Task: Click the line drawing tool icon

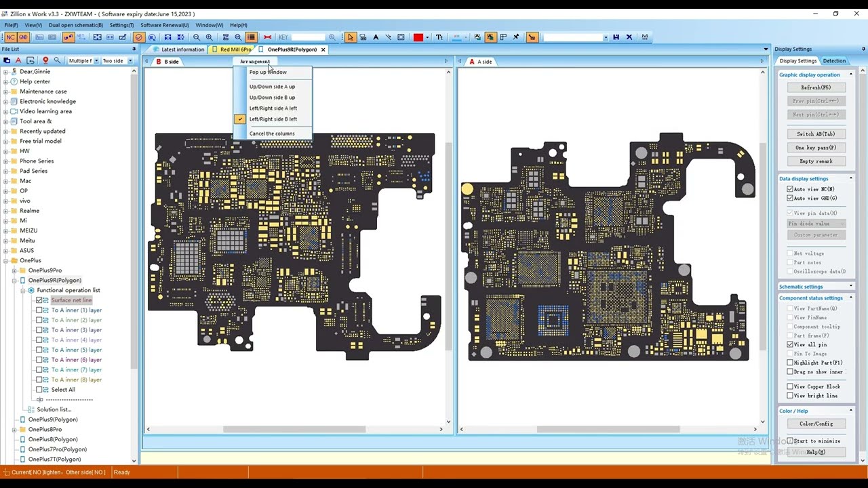Action: 388,37
